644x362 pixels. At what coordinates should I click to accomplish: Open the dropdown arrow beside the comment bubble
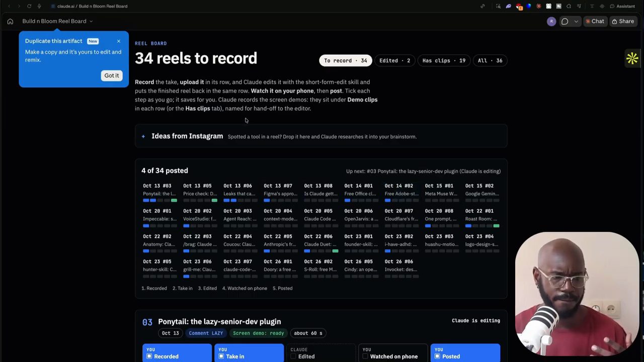coord(576,21)
